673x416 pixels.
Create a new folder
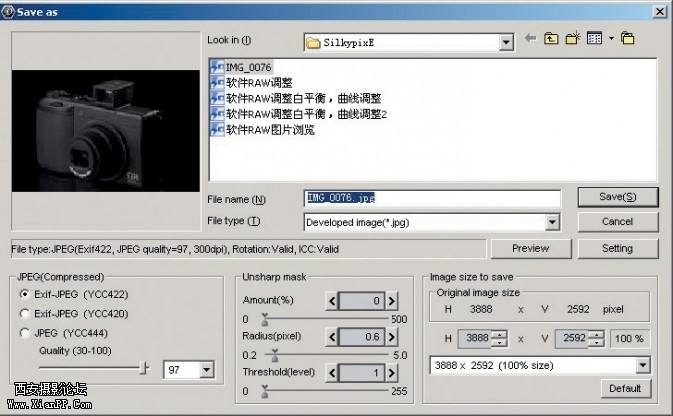tap(572, 40)
